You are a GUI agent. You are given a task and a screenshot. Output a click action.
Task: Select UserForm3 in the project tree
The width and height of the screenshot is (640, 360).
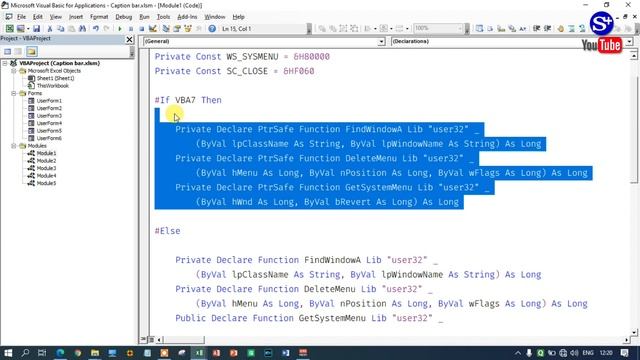(x=49, y=116)
